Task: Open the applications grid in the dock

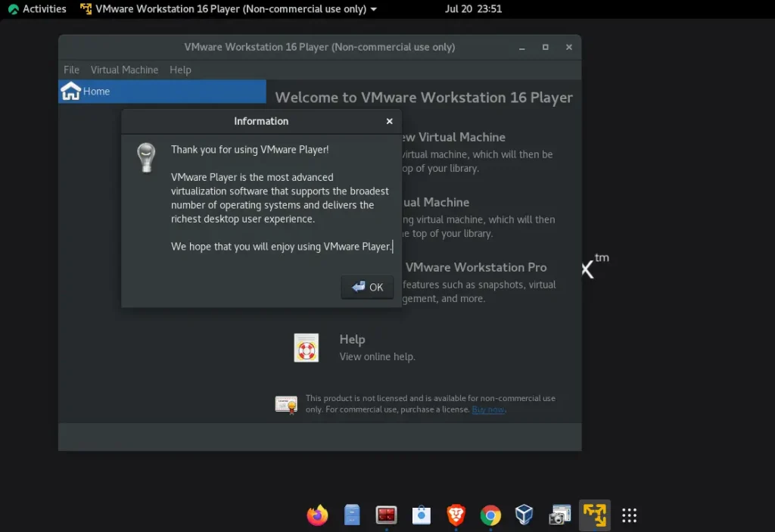Action: (x=629, y=515)
